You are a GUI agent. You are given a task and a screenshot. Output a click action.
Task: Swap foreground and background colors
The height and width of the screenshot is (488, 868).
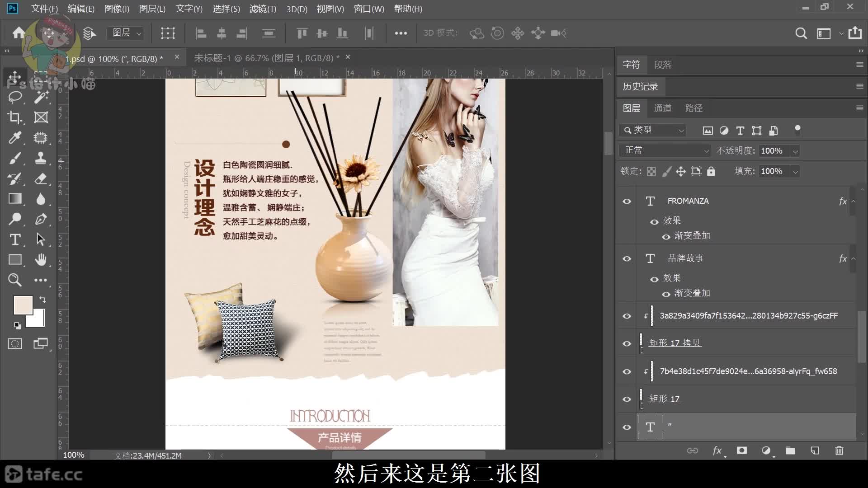click(x=42, y=300)
